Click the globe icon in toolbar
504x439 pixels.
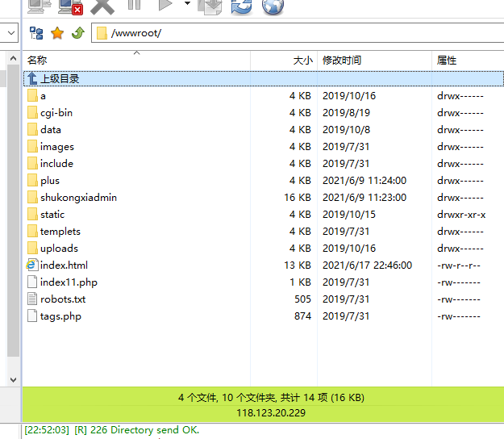click(273, 6)
